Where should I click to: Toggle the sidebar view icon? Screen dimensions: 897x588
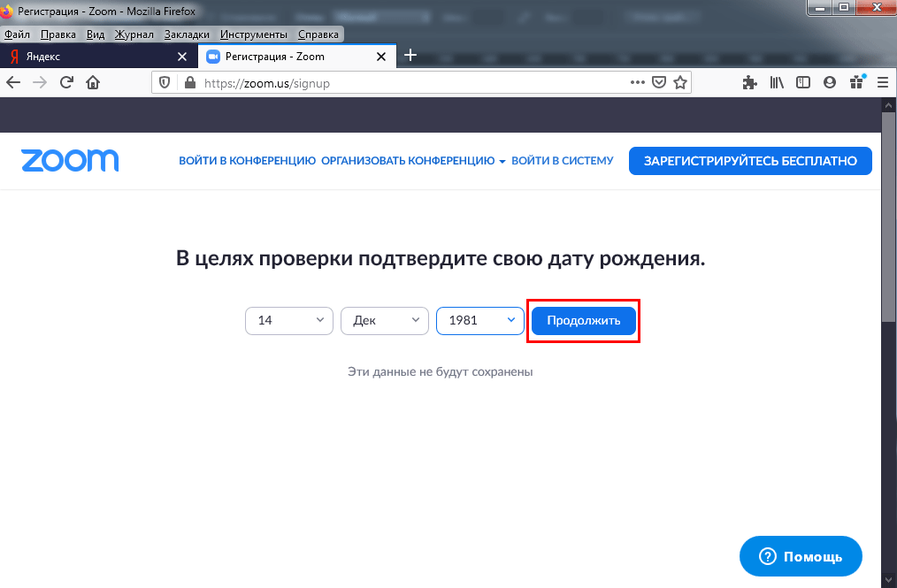803,81
